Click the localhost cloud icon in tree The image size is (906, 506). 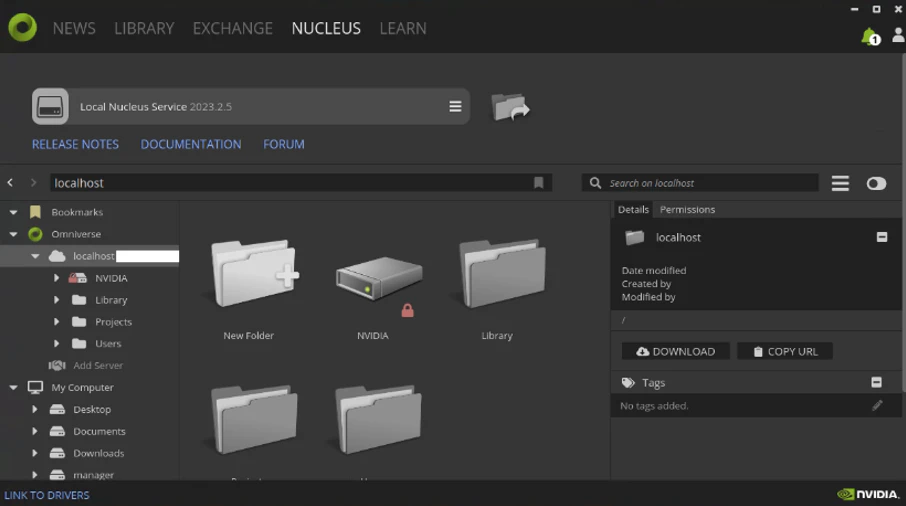click(x=57, y=256)
